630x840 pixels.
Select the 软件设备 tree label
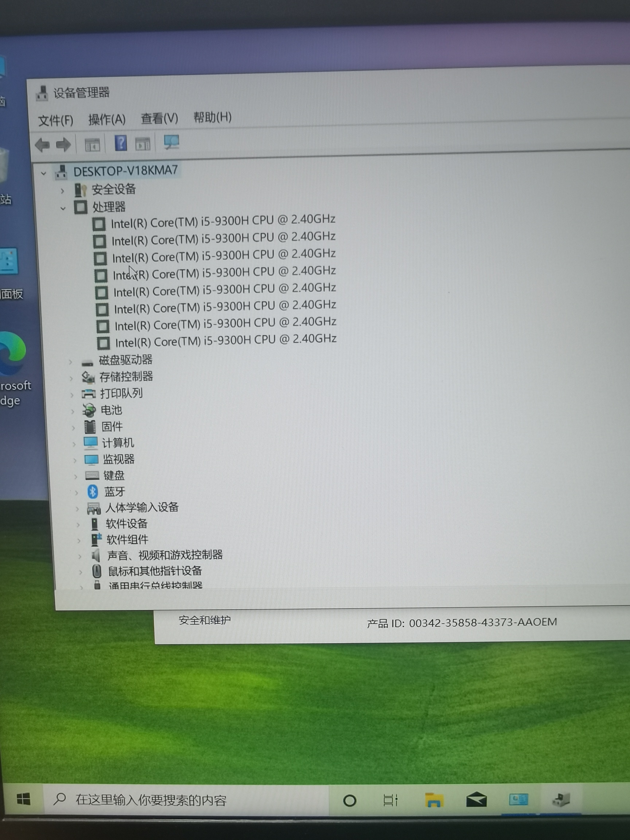tap(127, 524)
